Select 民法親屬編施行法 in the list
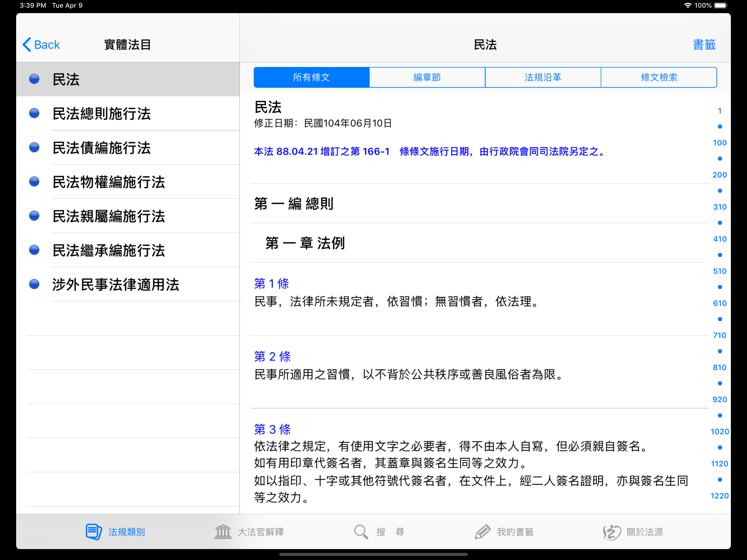The image size is (747, 560). click(128, 216)
